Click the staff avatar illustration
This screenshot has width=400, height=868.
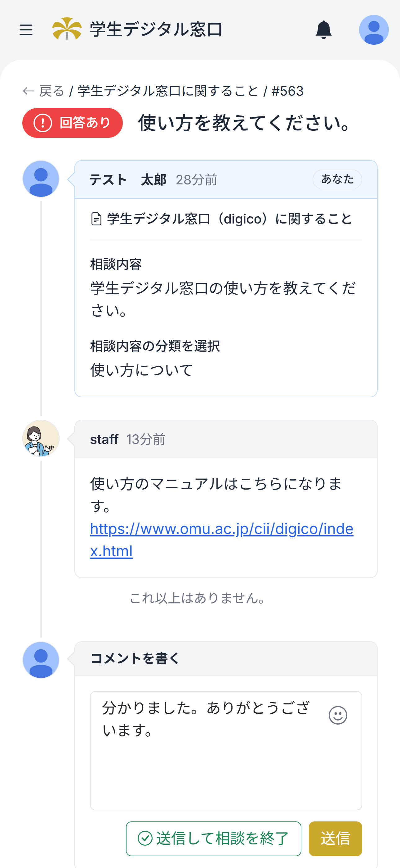41,438
